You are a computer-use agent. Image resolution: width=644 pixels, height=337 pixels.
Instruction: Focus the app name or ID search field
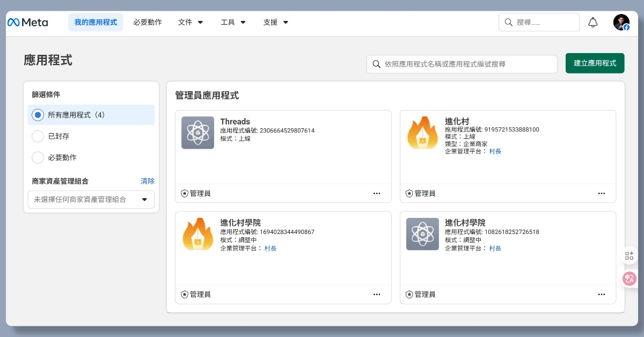(462, 64)
